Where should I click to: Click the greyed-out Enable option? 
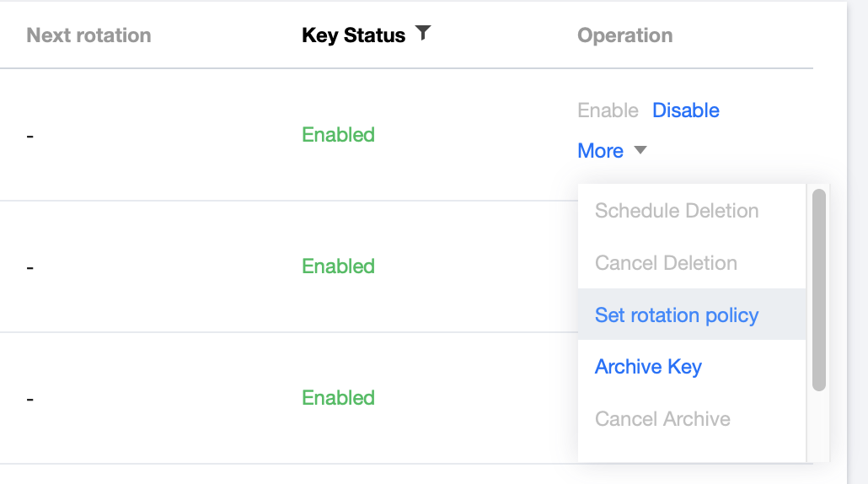[608, 110]
